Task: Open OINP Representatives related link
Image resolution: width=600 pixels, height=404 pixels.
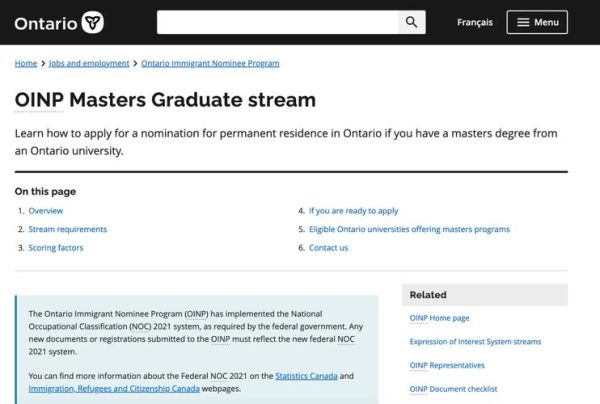Action: [x=447, y=365]
